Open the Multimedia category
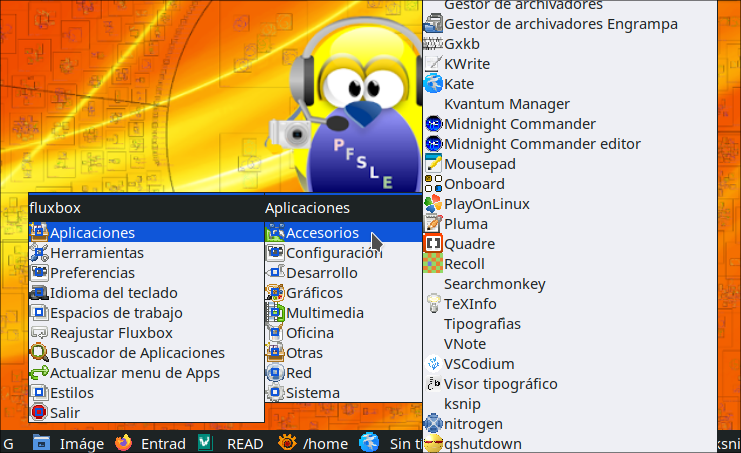Viewport: 741px width, 453px height. 344,313
